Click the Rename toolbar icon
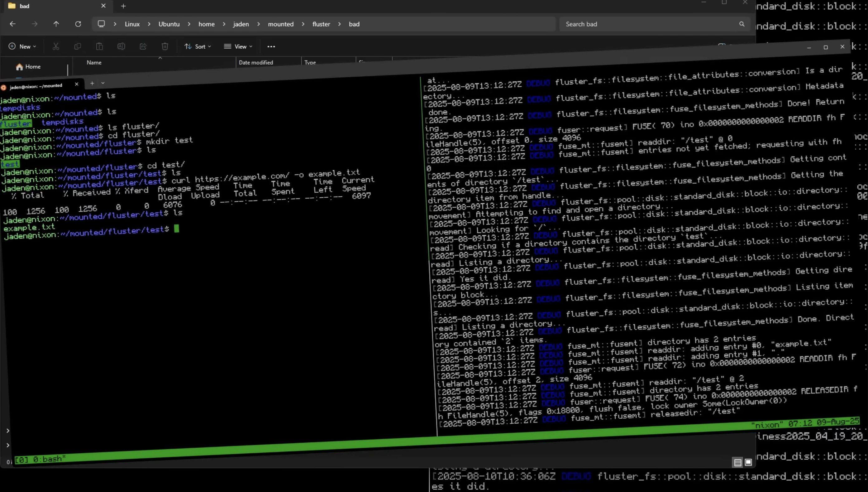The image size is (868, 492). click(x=121, y=46)
